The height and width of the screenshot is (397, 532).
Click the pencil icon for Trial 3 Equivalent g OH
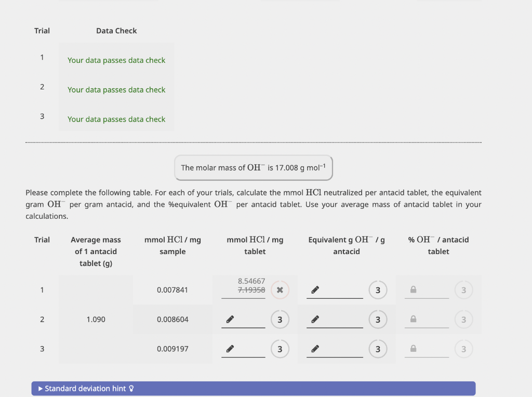pyautogui.click(x=314, y=349)
